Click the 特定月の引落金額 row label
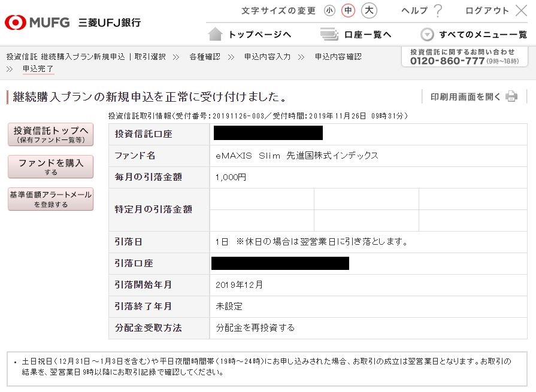Image resolution: width=536 pixels, height=392 pixels. point(153,209)
